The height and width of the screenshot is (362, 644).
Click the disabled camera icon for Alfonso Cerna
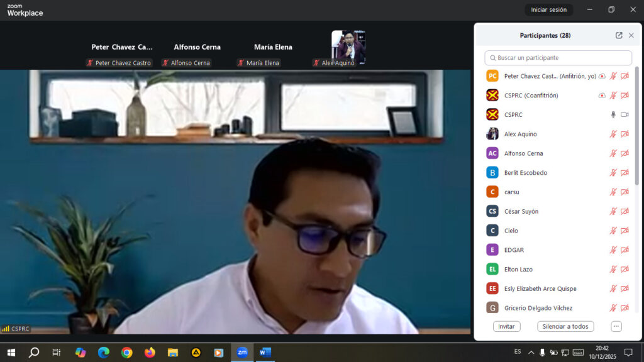625,153
